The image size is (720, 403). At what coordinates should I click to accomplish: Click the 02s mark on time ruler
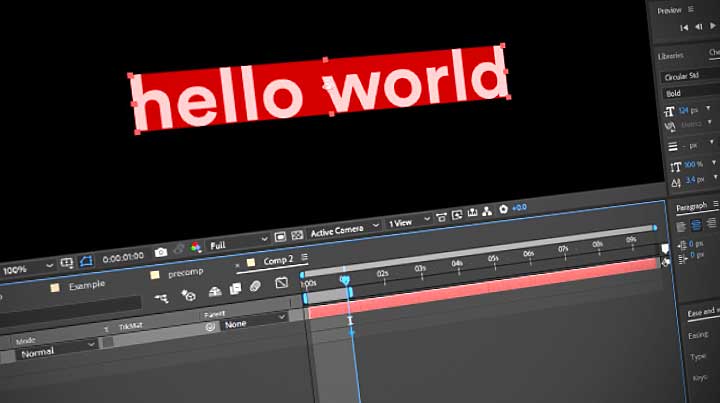coord(382,274)
